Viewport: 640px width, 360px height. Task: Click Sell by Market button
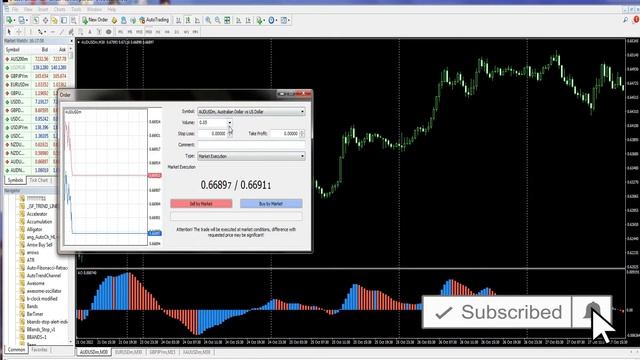pos(201,204)
